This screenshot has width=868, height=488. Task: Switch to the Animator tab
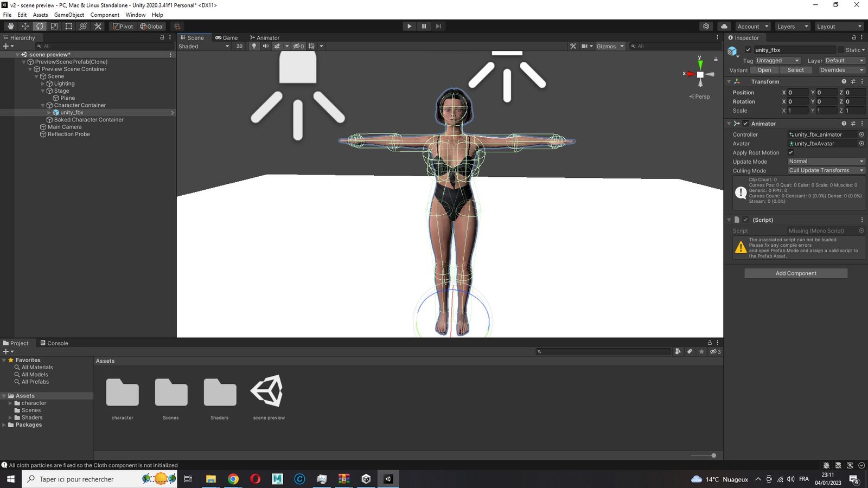(x=265, y=37)
